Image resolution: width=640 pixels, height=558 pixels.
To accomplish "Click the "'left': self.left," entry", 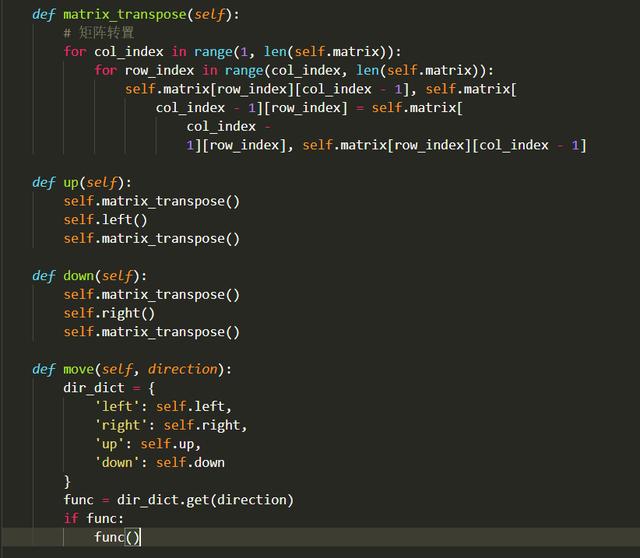I will point(163,407).
